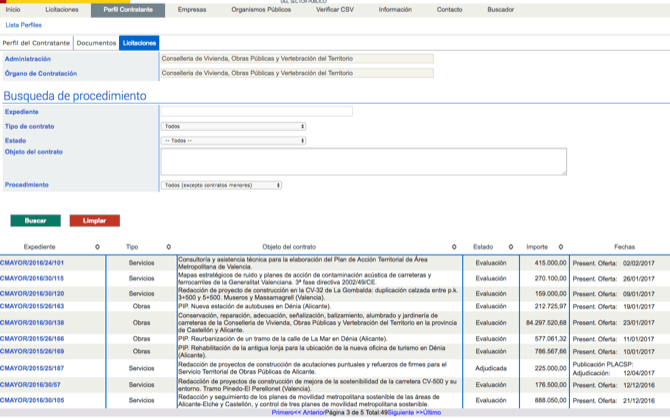This screenshot has width=670, height=419.
Task: Open Perfil Contratante menu
Action: 128,10
